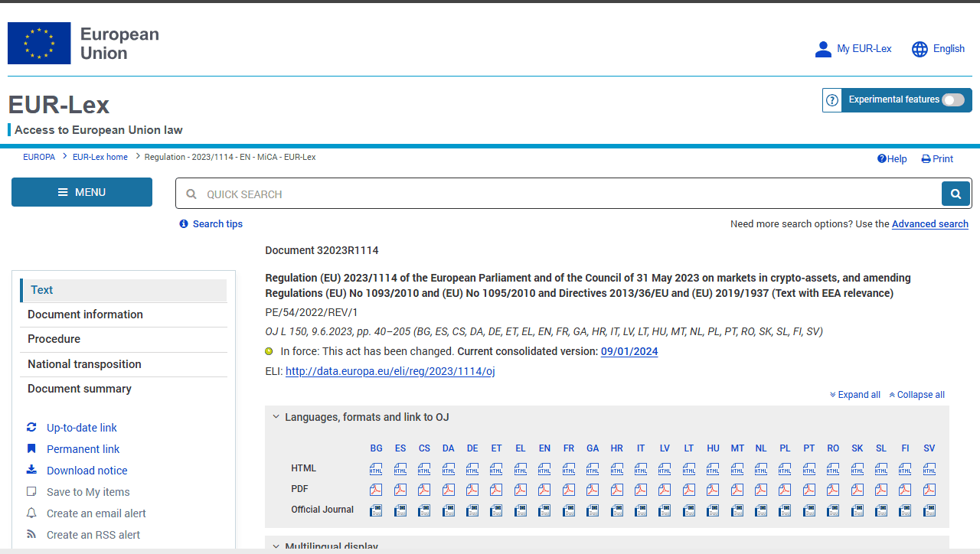Print the page
This screenshot has width=980, height=554.
[937, 159]
